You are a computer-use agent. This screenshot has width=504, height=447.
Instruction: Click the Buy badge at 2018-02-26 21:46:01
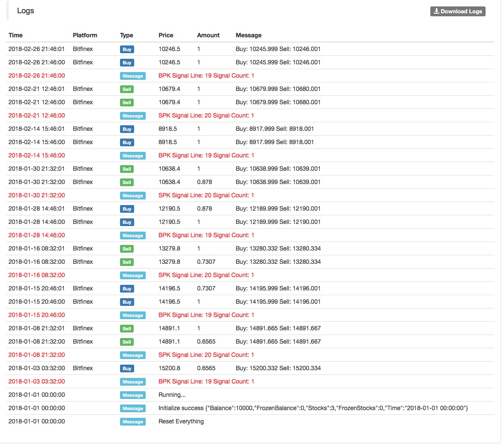click(x=127, y=49)
